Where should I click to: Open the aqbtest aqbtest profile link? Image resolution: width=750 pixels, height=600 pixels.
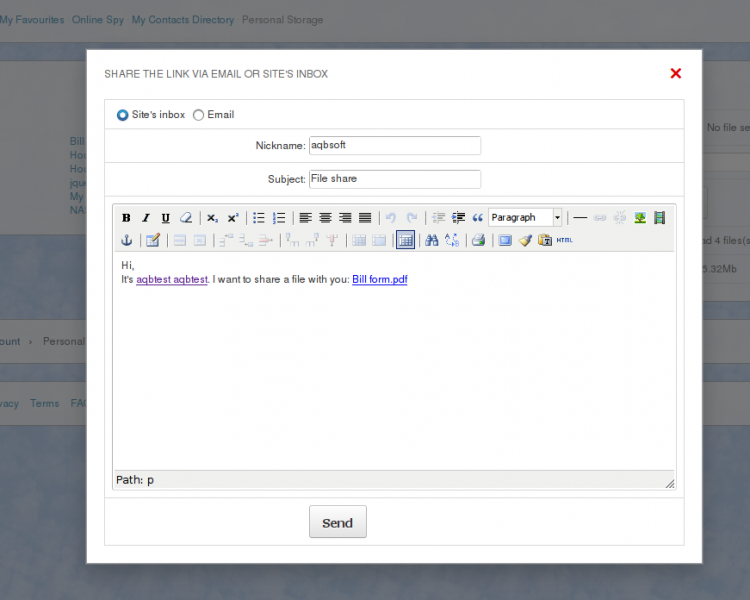pyautogui.click(x=172, y=279)
